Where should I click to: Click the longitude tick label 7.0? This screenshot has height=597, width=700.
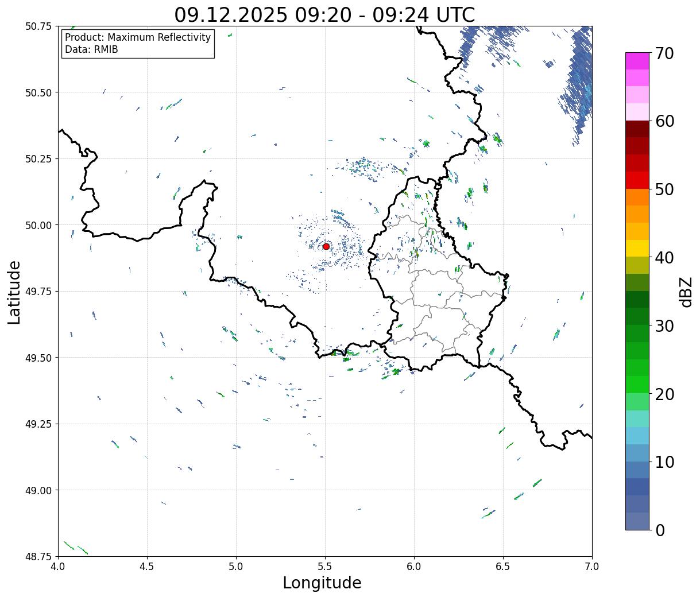coord(592,566)
